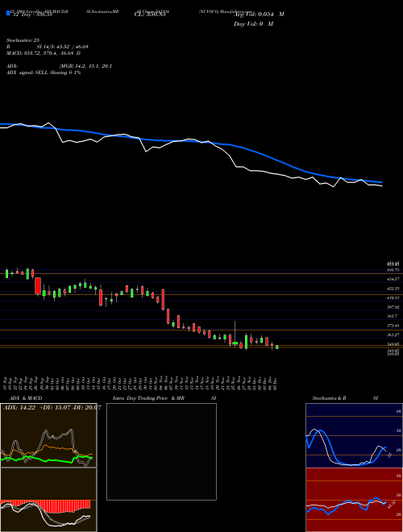Image resolution: width=403 pixels, height=532 pixels.
Task: Click the SI 14/3 readout values
Action: (63, 47)
